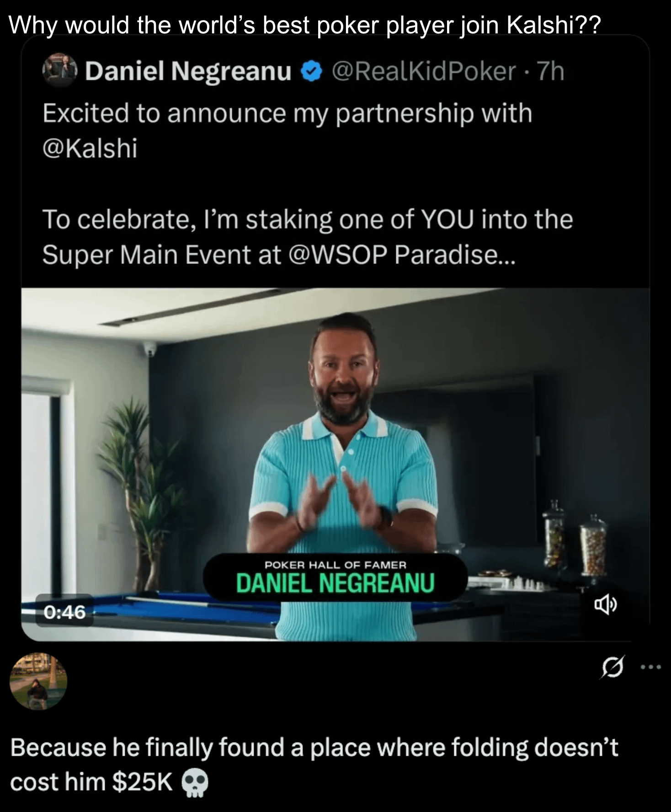Click the skull emoji in the reply

[x=195, y=782]
